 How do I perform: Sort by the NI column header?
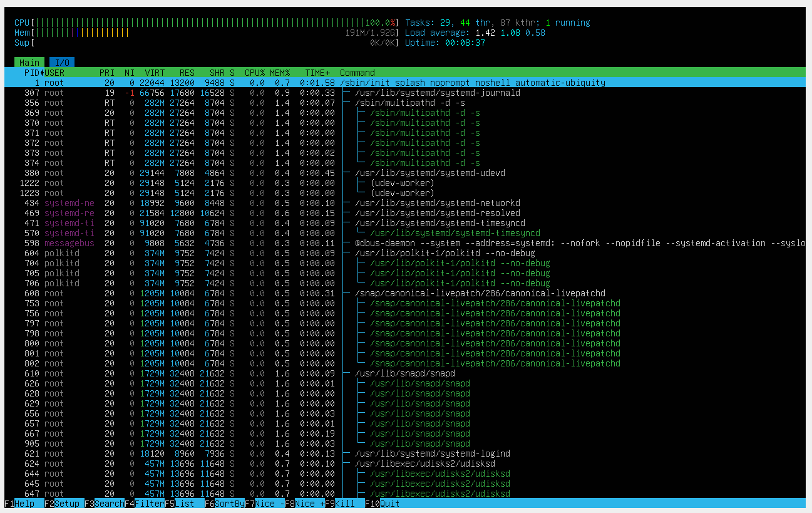130,73
